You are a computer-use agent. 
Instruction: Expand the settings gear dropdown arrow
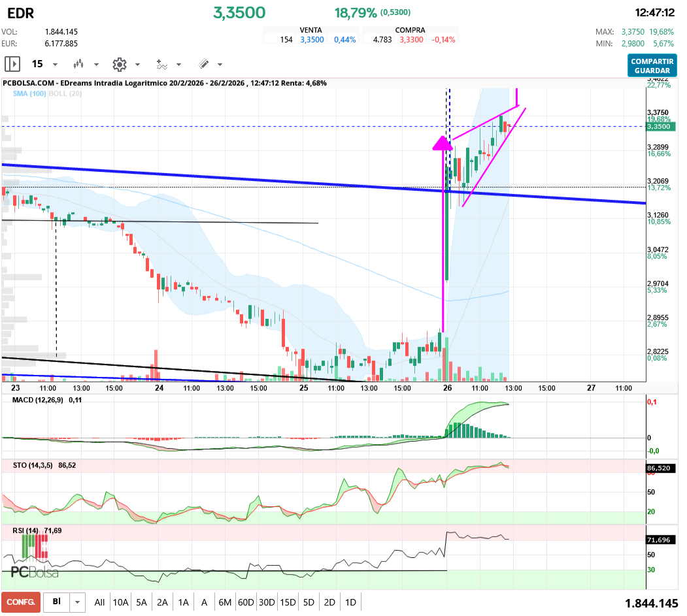(137, 65)
